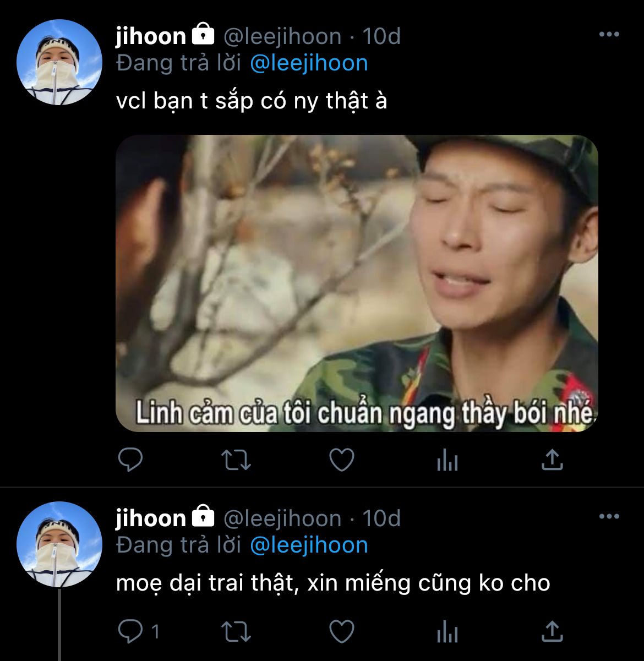Reply to the first tweet with meme image
Viewport: 644px width, 661px height.
point(130,460)
